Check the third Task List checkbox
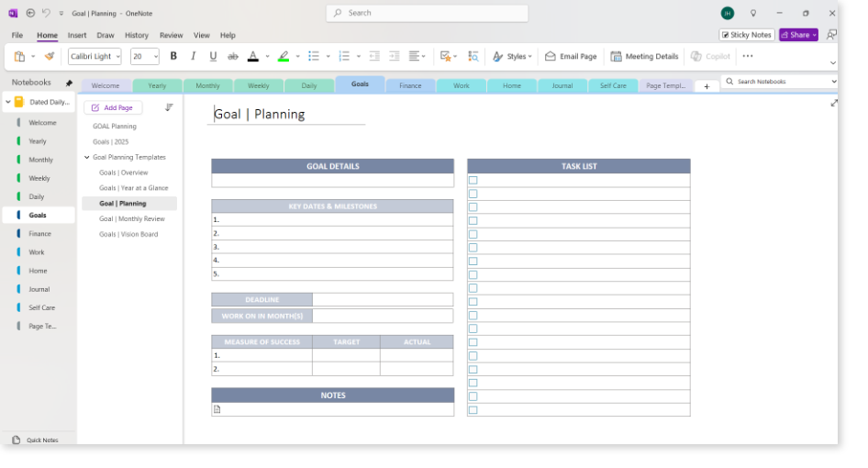The width and height of the screenshot is (868, 468). tap(473, 207)
